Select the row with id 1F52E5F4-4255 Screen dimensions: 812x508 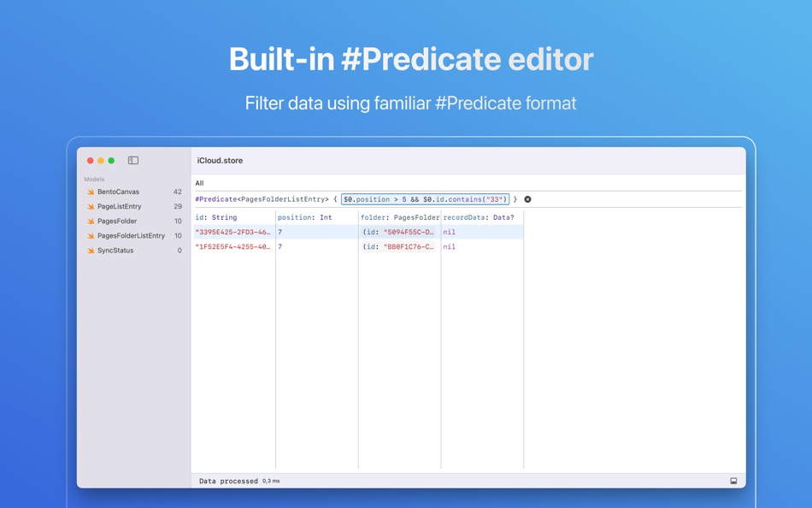pyautogui.click(x=358, y=247)
